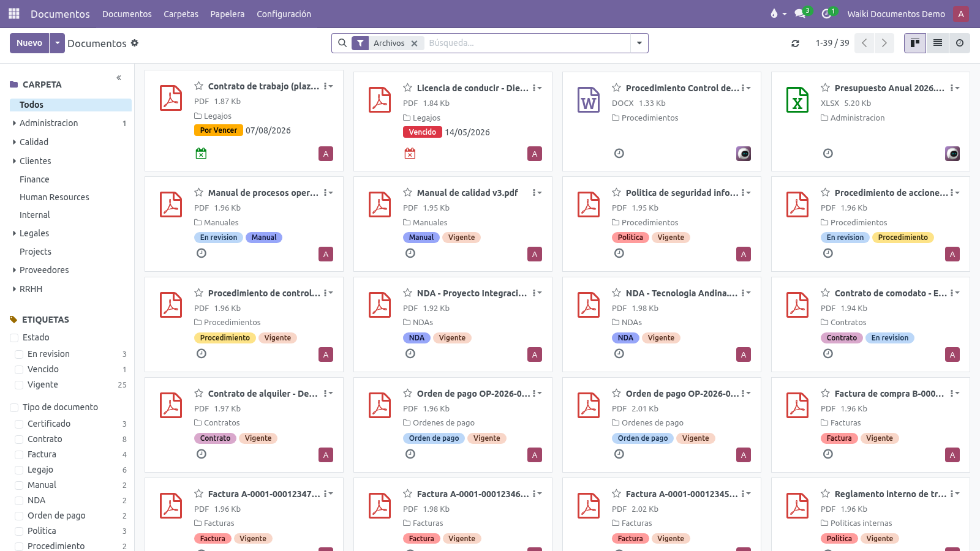Check the Vencido tag filter

pyautogui.click(x=19, y=370)
